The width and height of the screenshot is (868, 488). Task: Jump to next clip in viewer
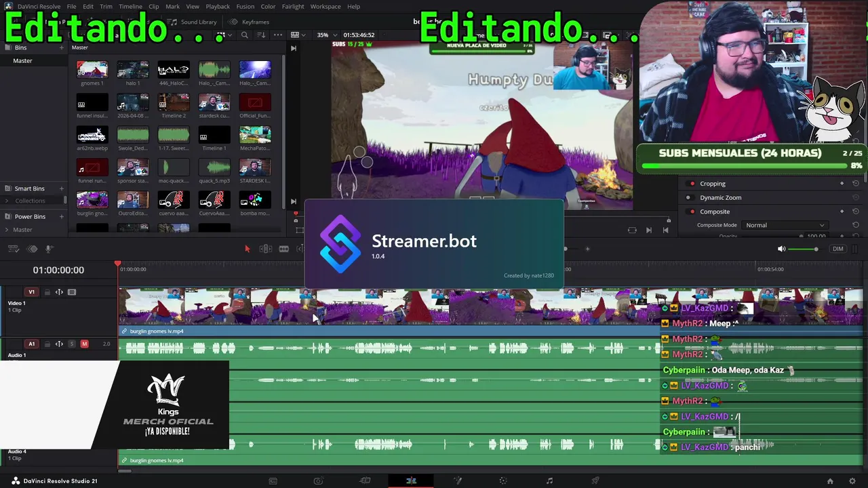pyautogui.click(x=649, y=230)
